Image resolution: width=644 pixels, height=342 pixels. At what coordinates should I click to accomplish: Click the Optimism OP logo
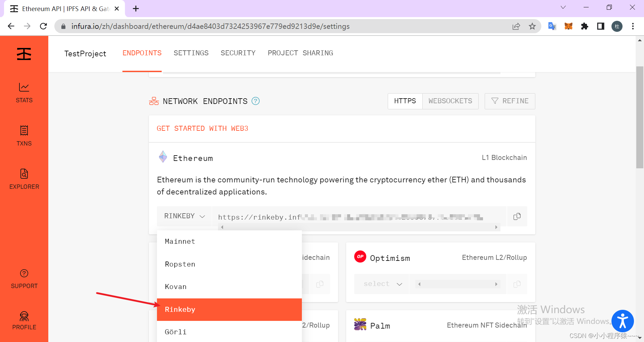pos(360,256)
